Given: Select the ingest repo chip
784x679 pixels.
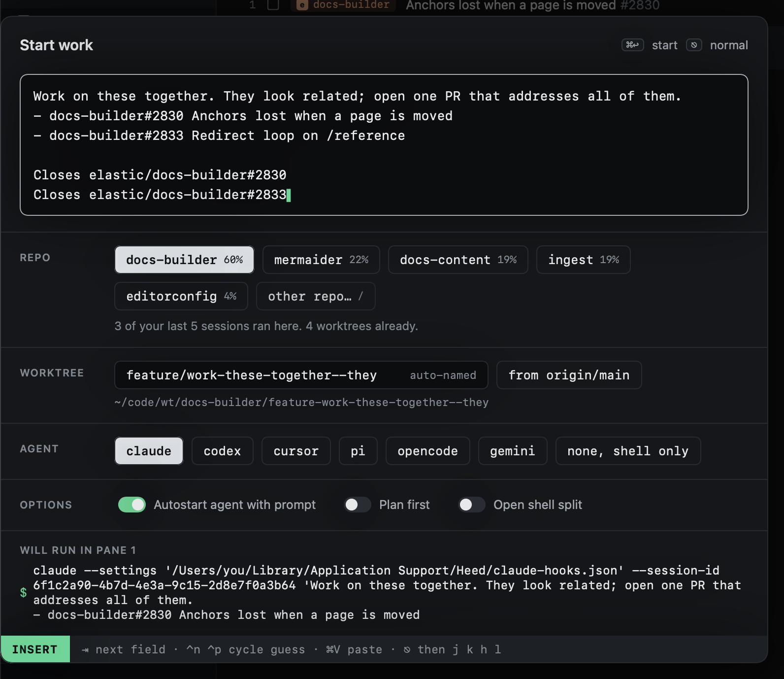Looking at the screenshot, I should tap(584, 260).
